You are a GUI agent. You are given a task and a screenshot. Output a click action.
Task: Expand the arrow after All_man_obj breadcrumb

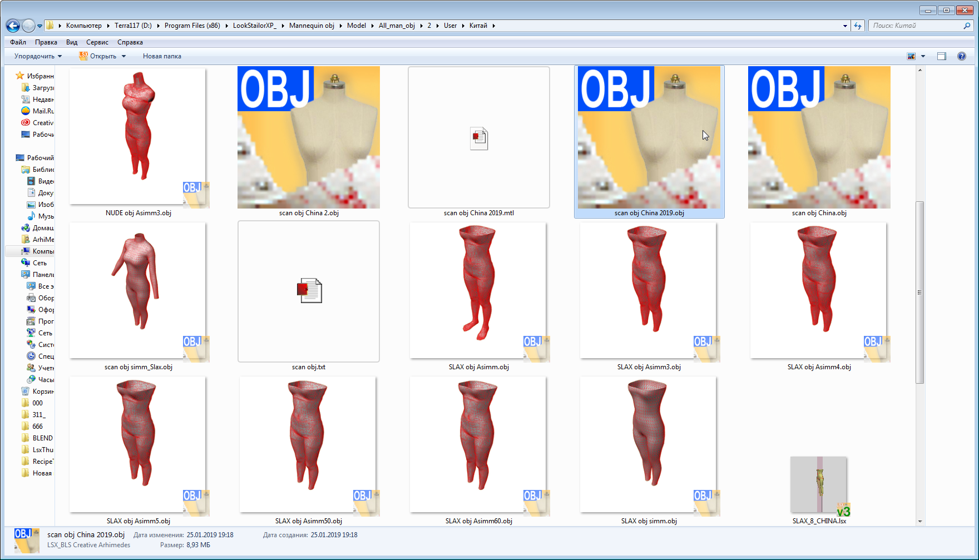point(421,26)
